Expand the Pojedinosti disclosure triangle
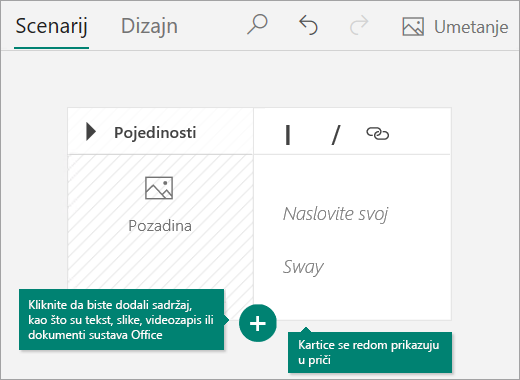The height and width of the screenshot is (380, 520). pyautogui.click(x=91, y=132)
